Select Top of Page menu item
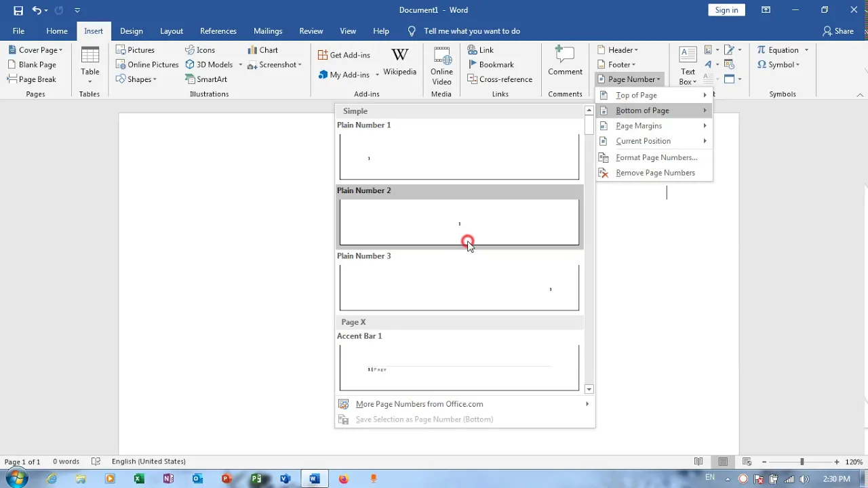This screenshot has width=868, height=488. pos(654,95)
